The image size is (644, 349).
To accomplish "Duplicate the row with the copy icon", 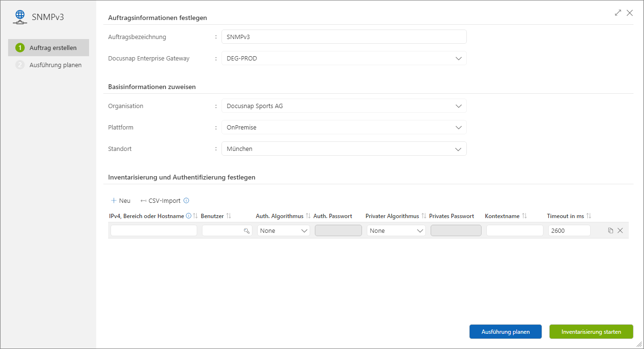I will point(611,230).
